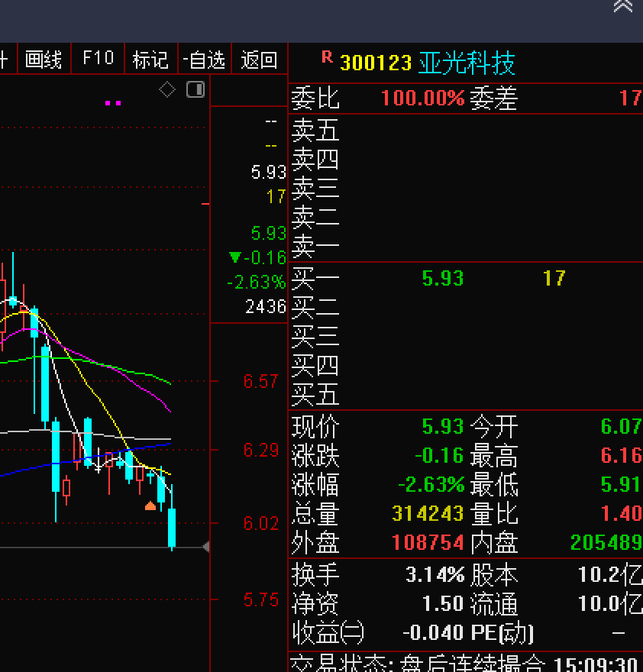Click the trading status 盘后连续撮合 text
This screenshot has height=672, width=643.
tap(473, 664)
